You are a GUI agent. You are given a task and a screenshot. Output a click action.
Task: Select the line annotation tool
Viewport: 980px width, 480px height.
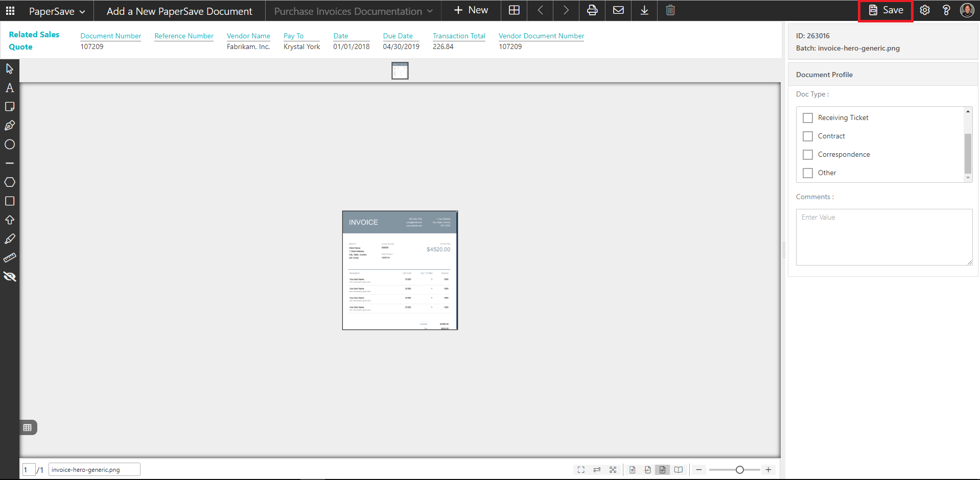pyautogui.click(x=10, y=163)
